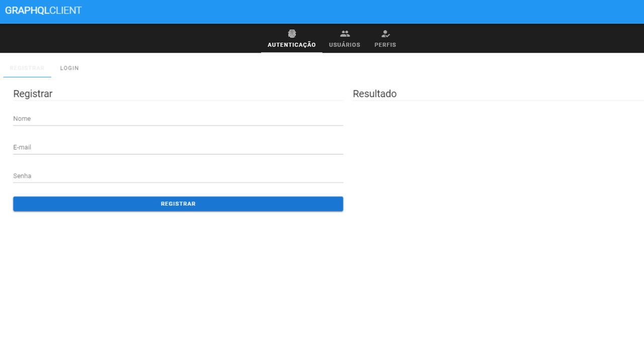
Task: Click the Resultado heading
Action: click(x=375, y=94)
